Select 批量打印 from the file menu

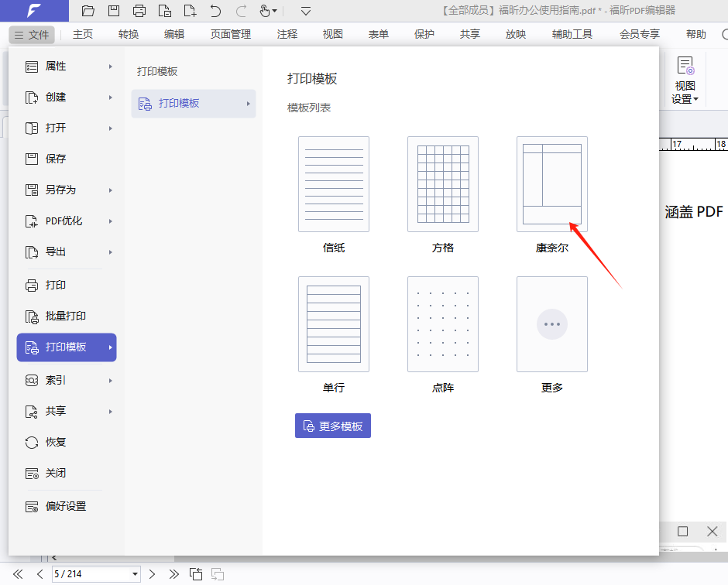point(66,316)
